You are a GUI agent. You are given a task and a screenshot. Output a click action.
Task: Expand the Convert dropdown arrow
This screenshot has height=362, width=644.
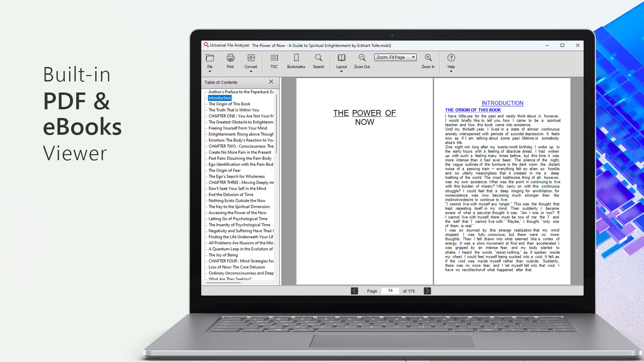[251, 71]
